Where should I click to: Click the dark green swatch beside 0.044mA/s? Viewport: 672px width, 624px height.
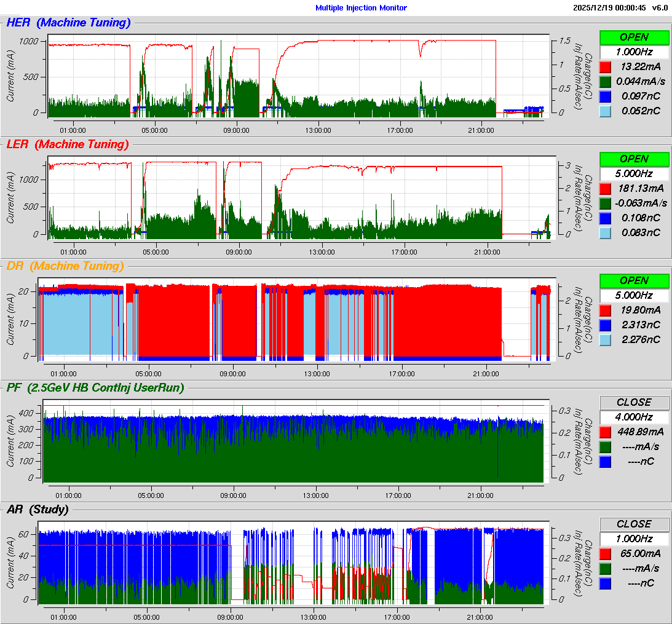[x=605, y=82]
